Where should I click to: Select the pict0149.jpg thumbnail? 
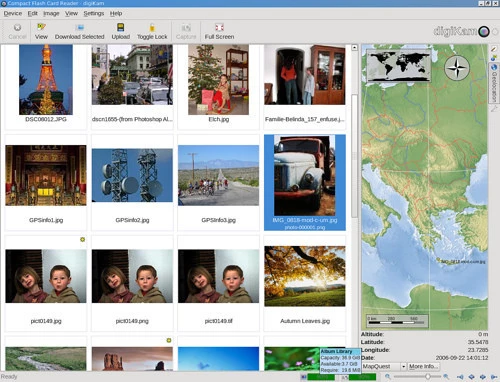pos(46,276)
